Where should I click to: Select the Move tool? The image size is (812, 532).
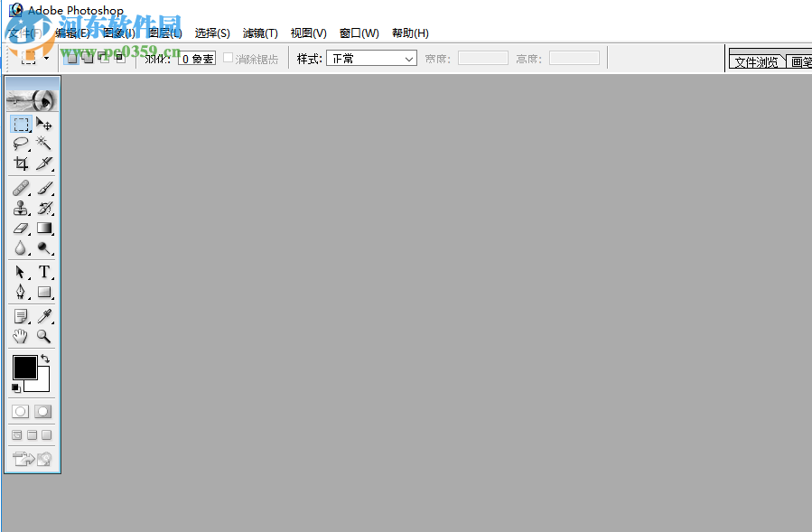pyautogui.click(x=44, y=124)
